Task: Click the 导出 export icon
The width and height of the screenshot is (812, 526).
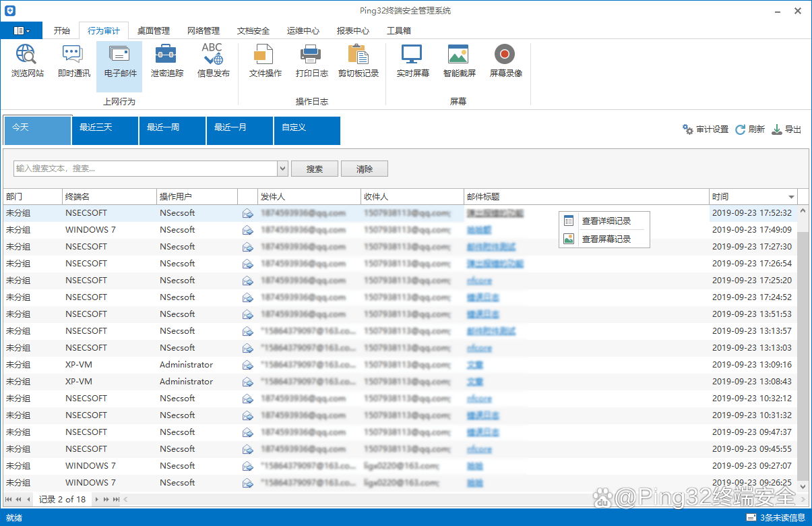Action: 776,129
